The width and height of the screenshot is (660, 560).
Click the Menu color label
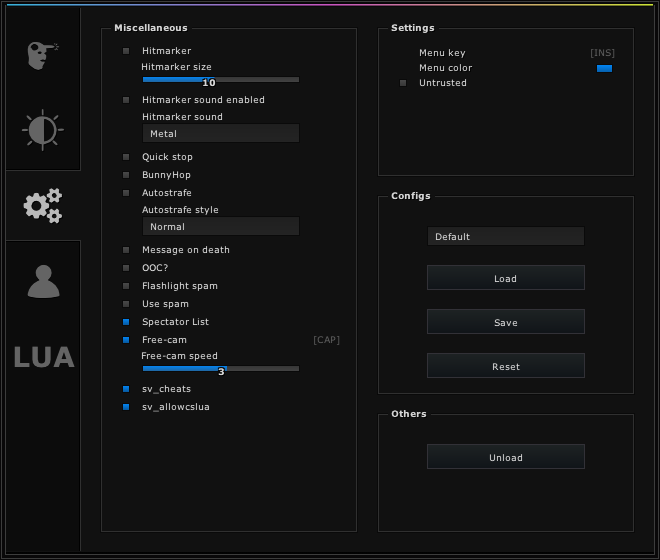[x=445, y=68]
